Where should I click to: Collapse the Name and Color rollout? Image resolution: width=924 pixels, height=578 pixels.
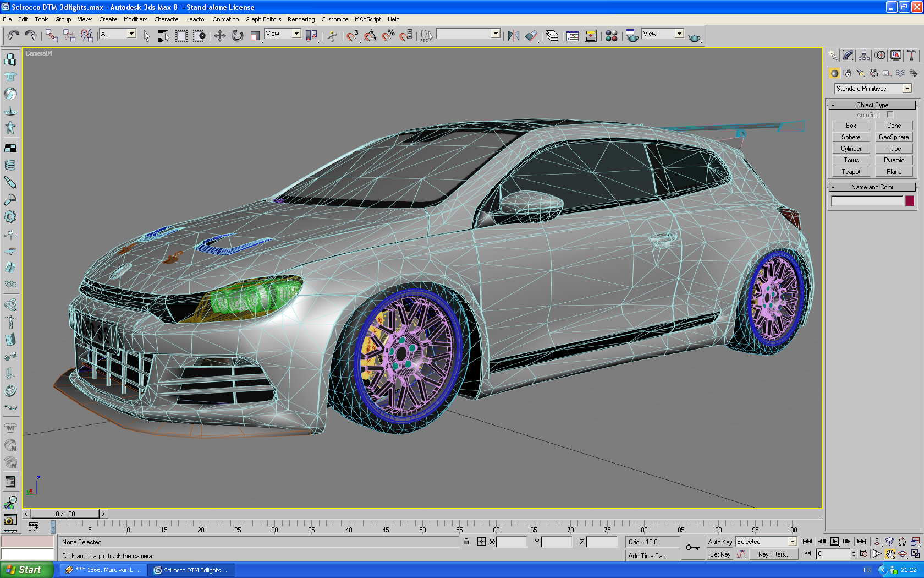872,187
